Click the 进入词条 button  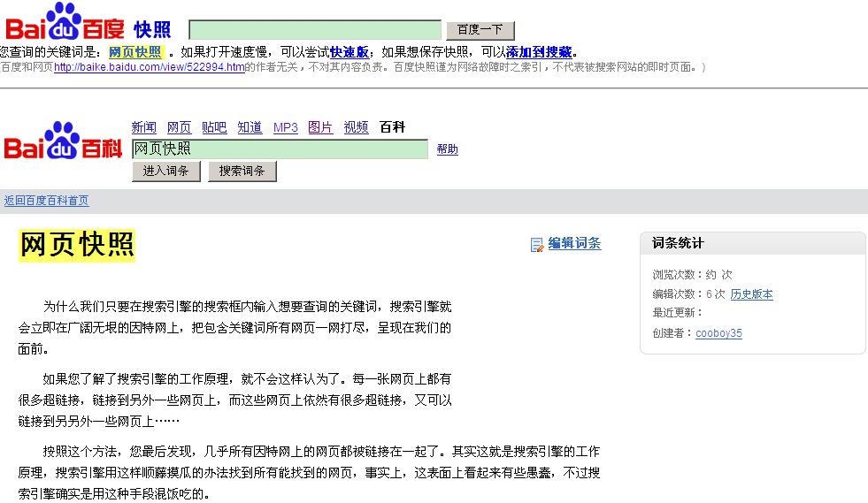[166, 171]
